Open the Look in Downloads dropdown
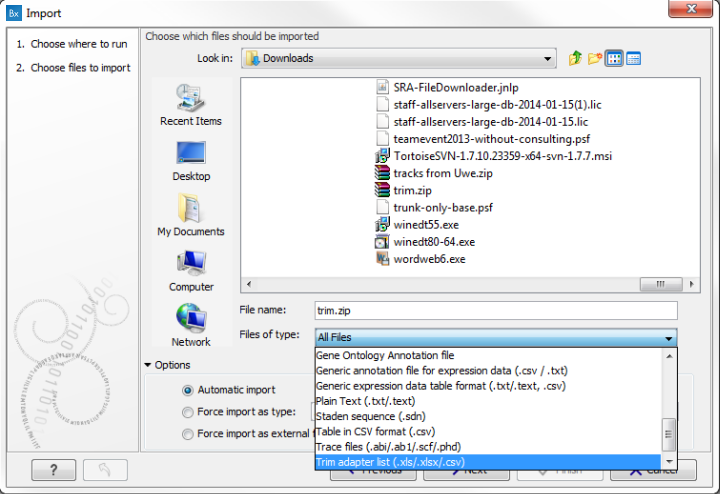 399,58
